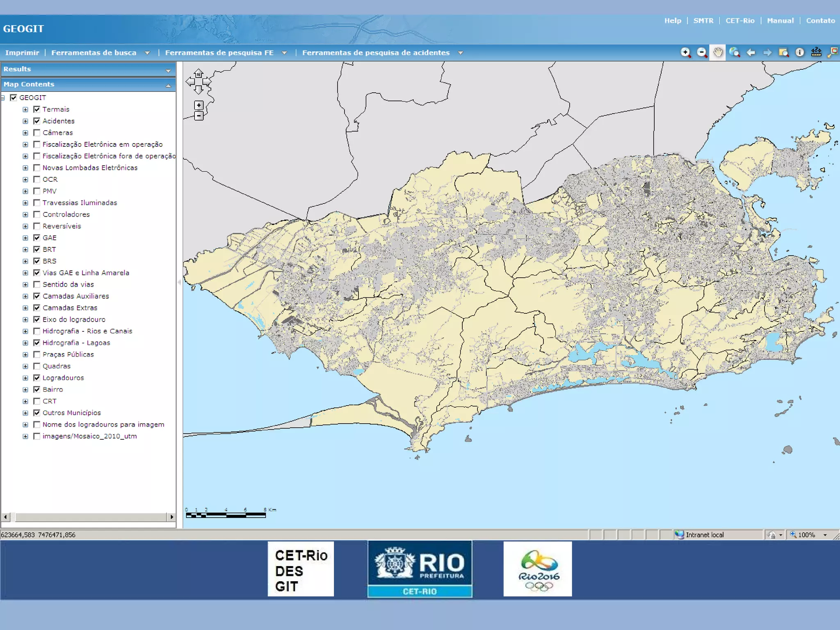The width and height of the screenshot is (840, 630).
Task: Open the Manual link
Action: (780, 21)
